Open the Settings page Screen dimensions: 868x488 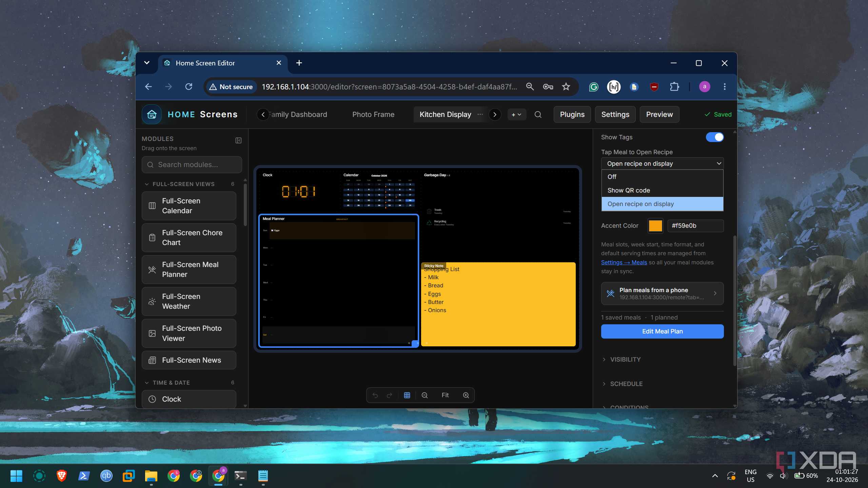tap(615, 115)
